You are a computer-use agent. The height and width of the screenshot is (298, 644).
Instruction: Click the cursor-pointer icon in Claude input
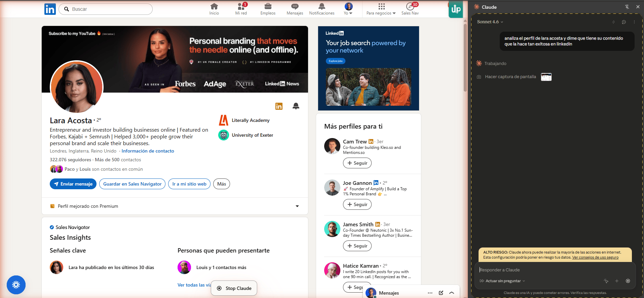coord(606,281)
